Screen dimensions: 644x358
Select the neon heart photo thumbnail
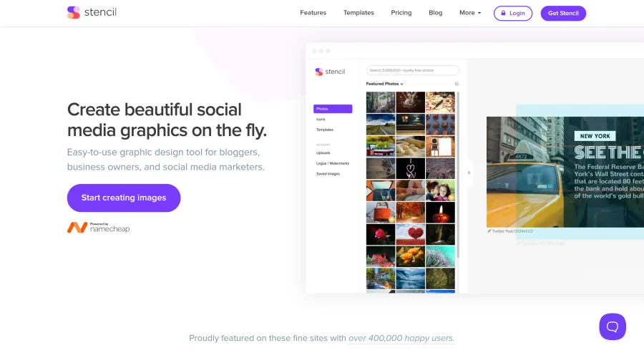410,168
